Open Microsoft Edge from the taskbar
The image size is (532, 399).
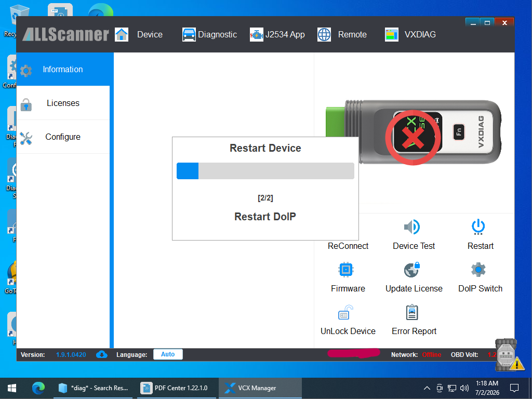click(38, 388)
